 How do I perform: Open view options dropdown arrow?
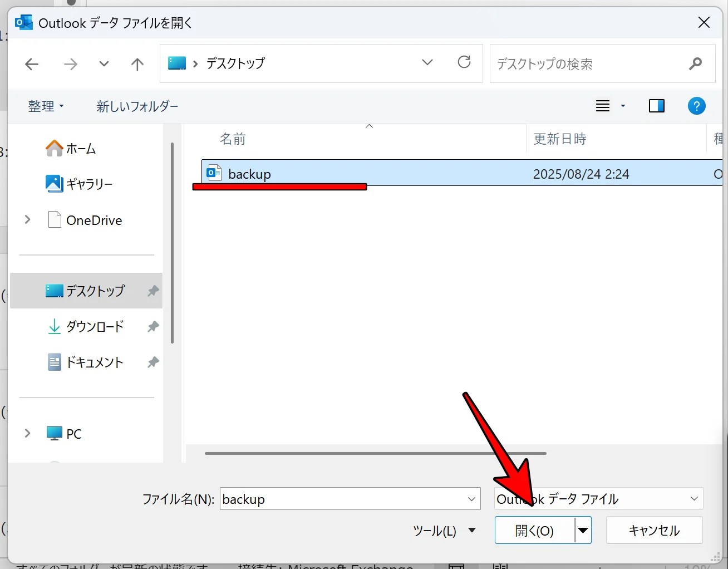tap(623, 106)
